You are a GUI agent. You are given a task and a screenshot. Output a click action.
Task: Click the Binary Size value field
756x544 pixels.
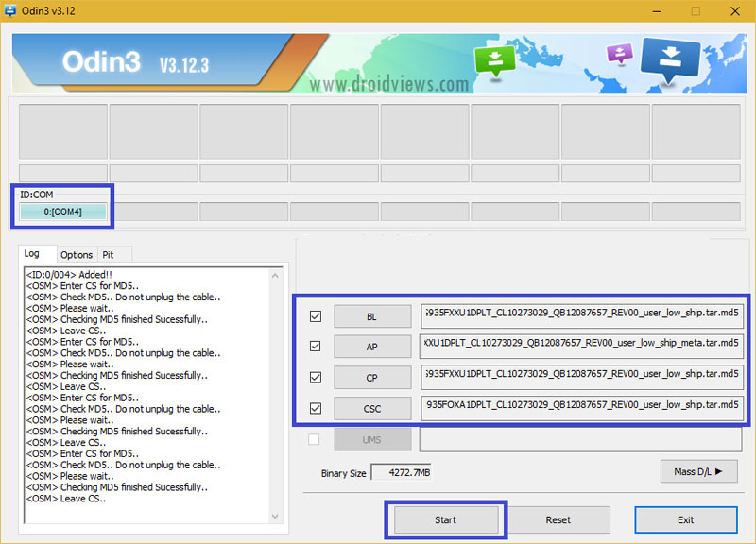pos(401,472)
